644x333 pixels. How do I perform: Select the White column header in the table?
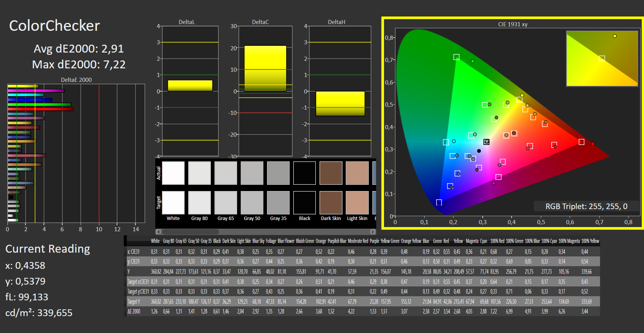[155, 241]
